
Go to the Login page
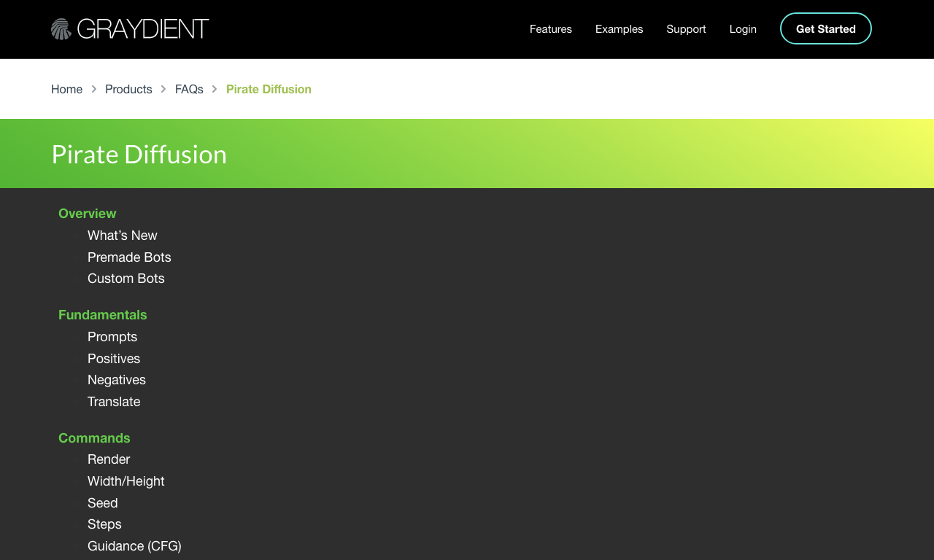coord(743,29)
